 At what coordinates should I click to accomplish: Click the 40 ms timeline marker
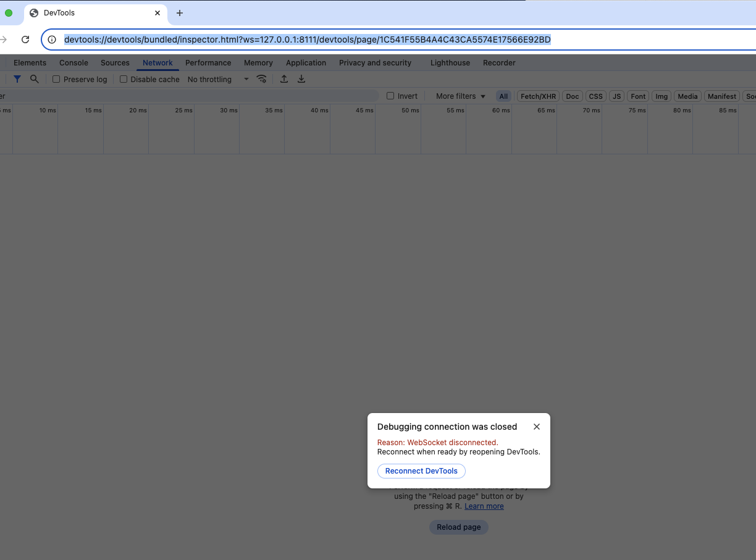(319, 111)
